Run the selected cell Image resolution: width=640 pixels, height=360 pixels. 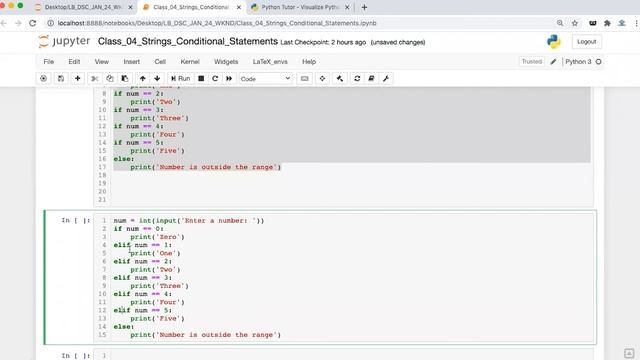(x=180, y=78)
